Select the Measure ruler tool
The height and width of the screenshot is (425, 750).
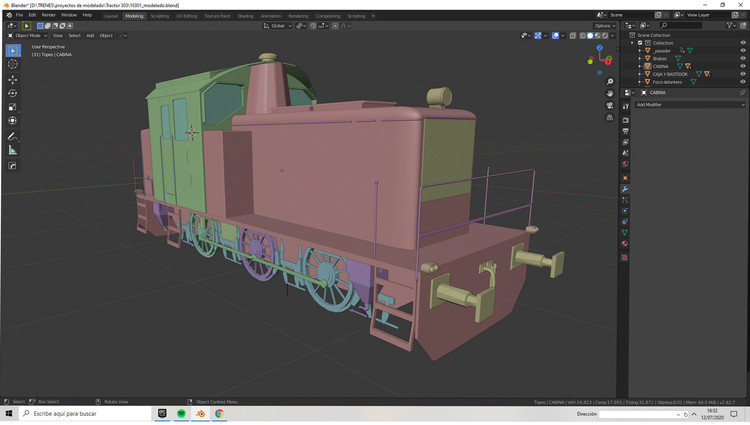click(x=13, y=151)
